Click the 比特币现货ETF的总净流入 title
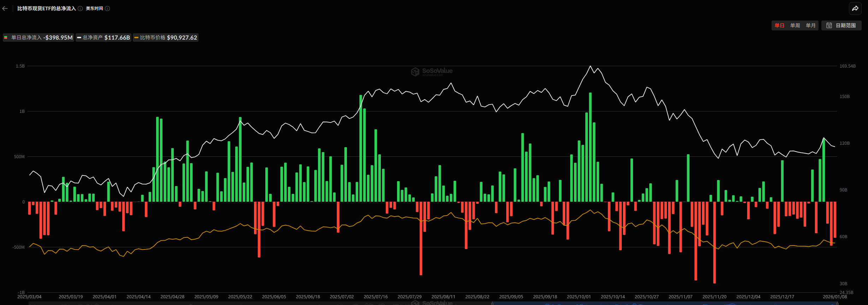Viewport: 868px width, 305px height. (47, 8)
